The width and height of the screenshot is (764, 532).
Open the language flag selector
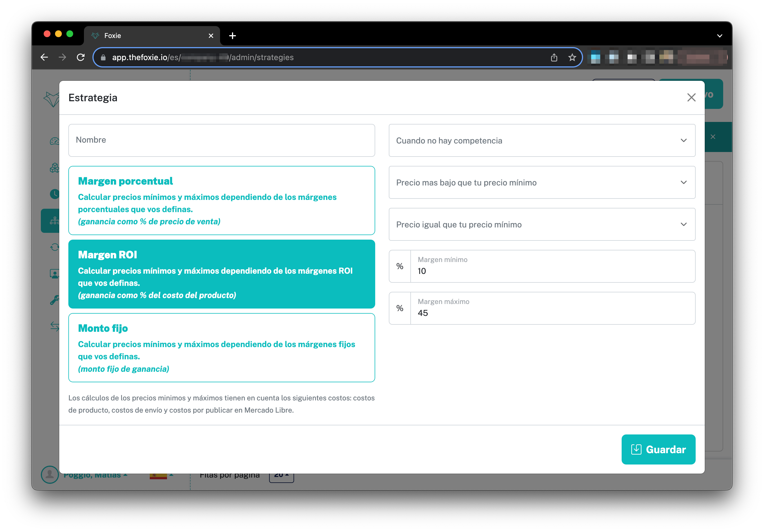161,476
